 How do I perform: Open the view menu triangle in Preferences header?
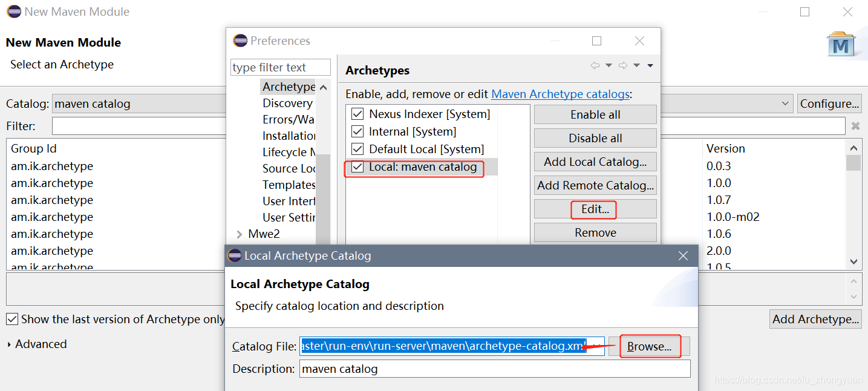tap(650, 65)
